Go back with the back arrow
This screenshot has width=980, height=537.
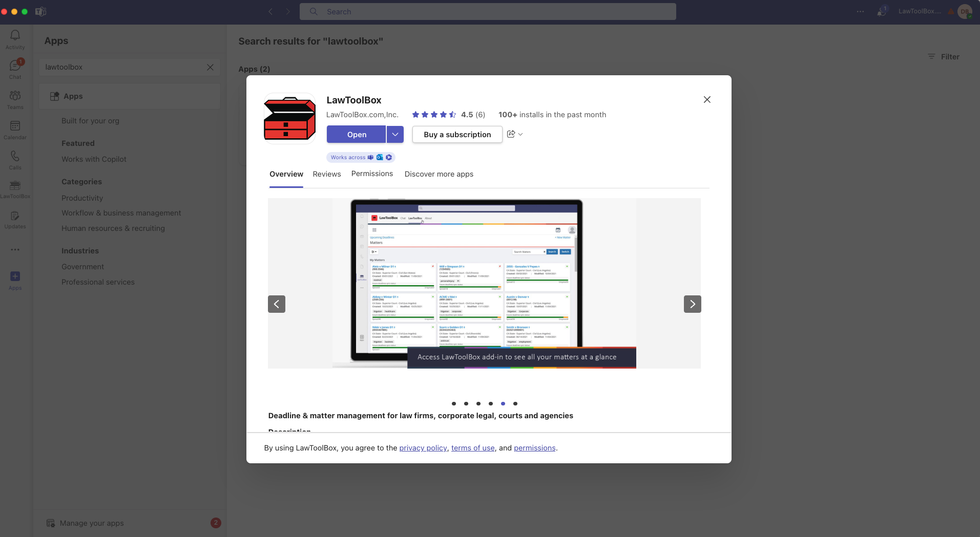pos(270,12)
